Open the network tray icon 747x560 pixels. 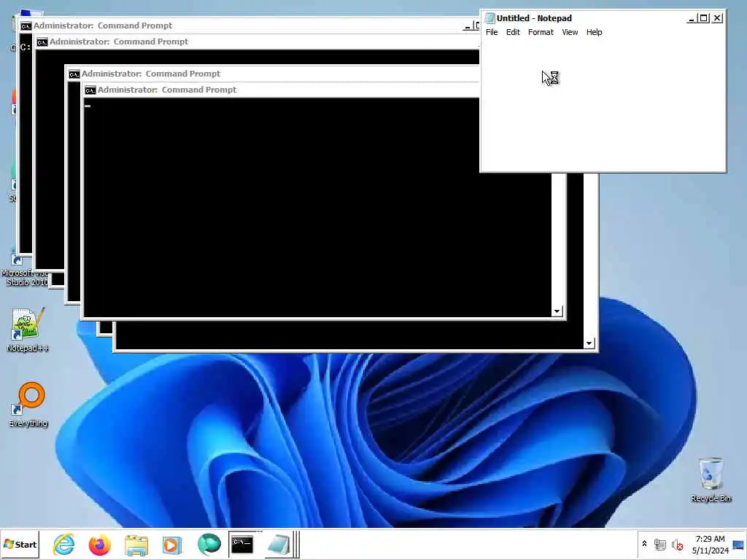tap(660, 545)
